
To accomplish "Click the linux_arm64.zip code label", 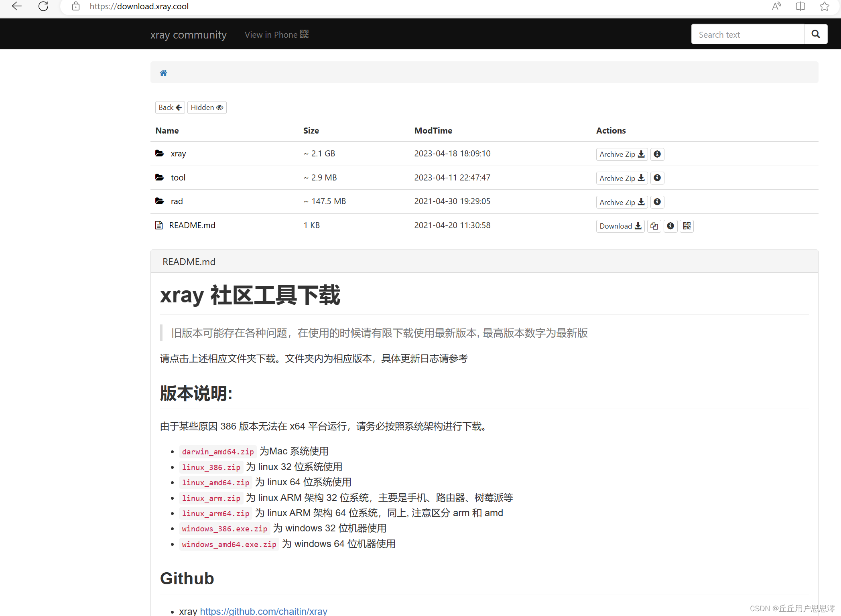I will tap(216, 513).
